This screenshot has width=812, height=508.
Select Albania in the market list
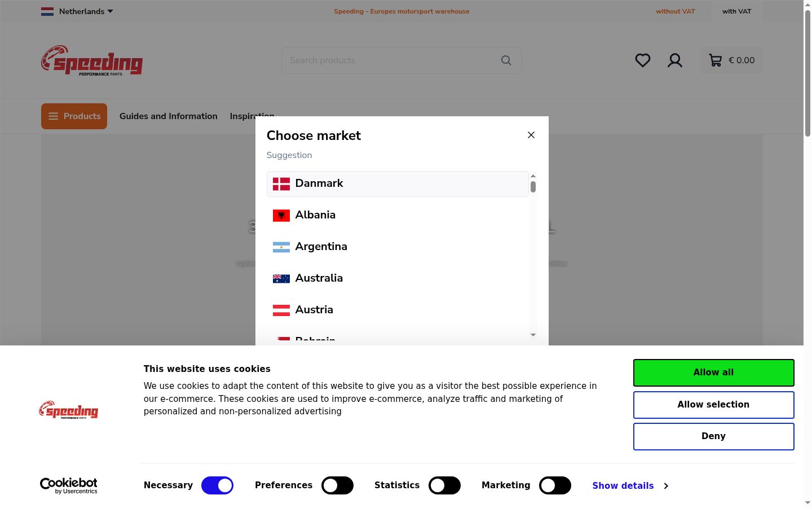coord(398,216)
